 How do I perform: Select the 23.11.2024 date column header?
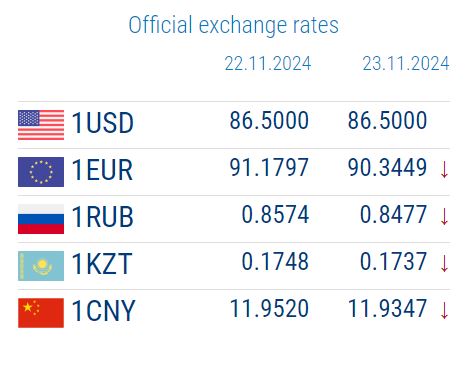[x=406, y=64]
